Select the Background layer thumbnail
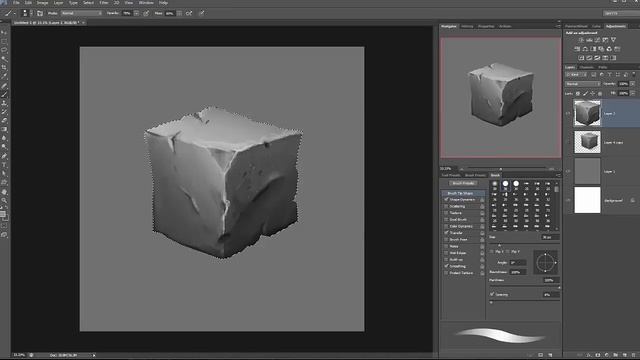Image resolution: width=640 pixels, height=360 pixels. click(587, 200)
